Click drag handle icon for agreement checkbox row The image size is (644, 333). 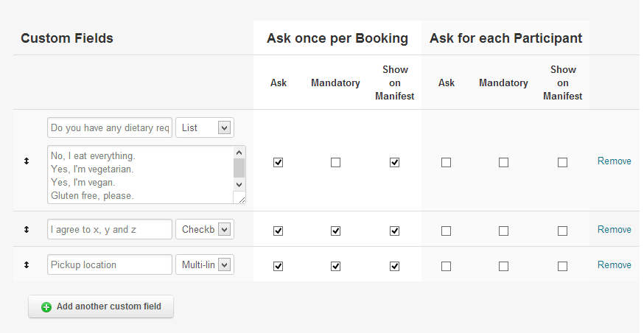(27, 230)
